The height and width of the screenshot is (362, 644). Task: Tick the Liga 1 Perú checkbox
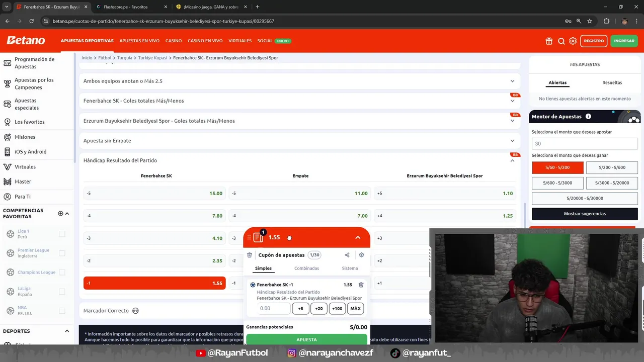click(x=62, y=234)
